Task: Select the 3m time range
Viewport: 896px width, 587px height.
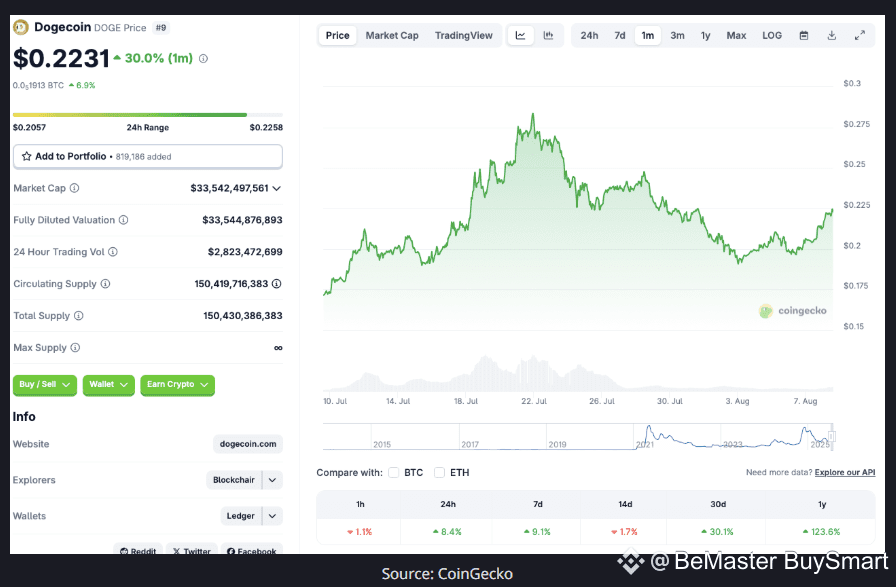Action: coord(678,35)
